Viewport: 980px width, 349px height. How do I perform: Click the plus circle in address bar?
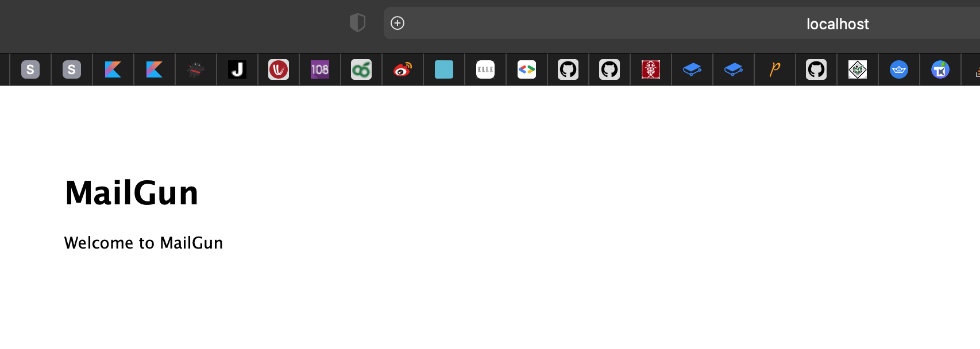coord(398,23)
